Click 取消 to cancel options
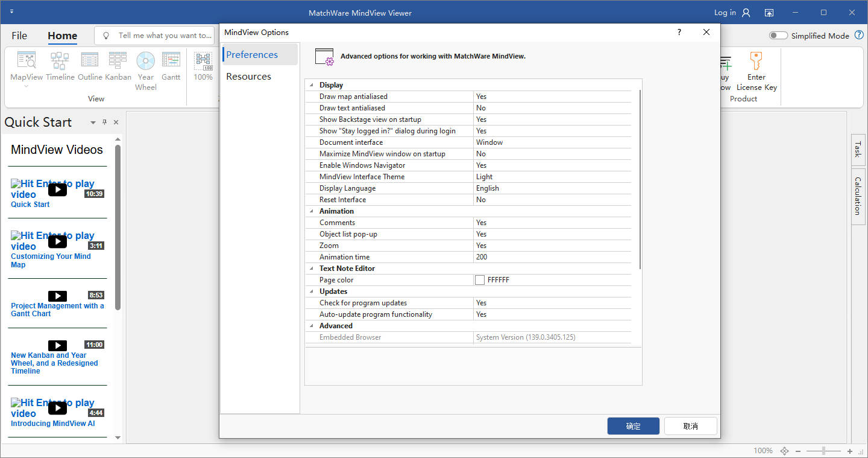The width and height of the screenshot is (868, 458). click(x=691, y=426)
